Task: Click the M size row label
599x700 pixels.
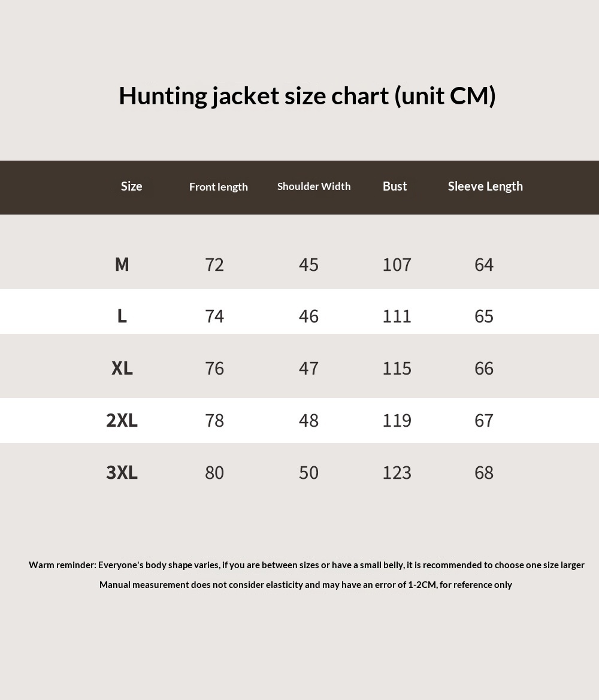Action: click(x=122, y=264)
